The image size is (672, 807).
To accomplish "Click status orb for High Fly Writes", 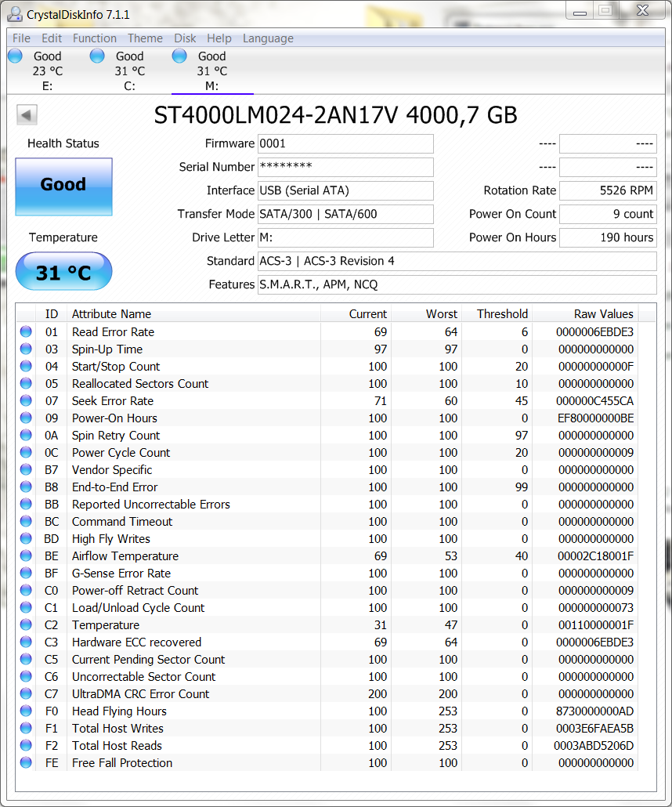I will pyautogui.click(x=26, y=538).
